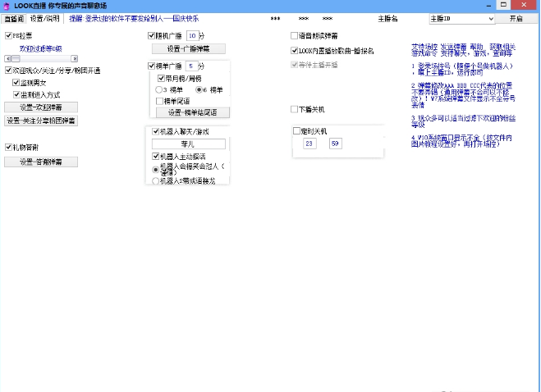This screenshot has width=541, height=392.
Task: Click help text starting with 1 登录场控号
Action: 462,69
